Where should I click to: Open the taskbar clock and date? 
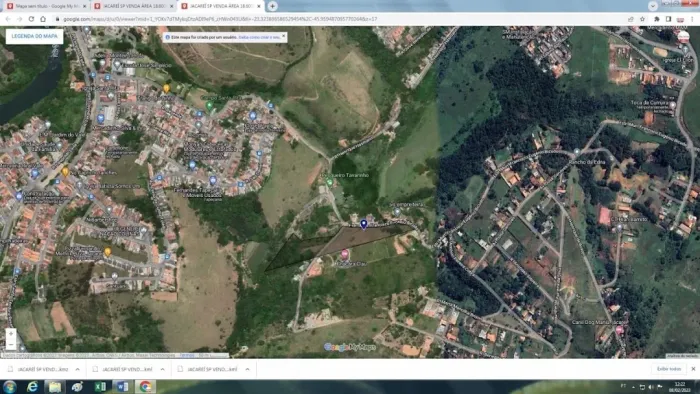[679, 386]
